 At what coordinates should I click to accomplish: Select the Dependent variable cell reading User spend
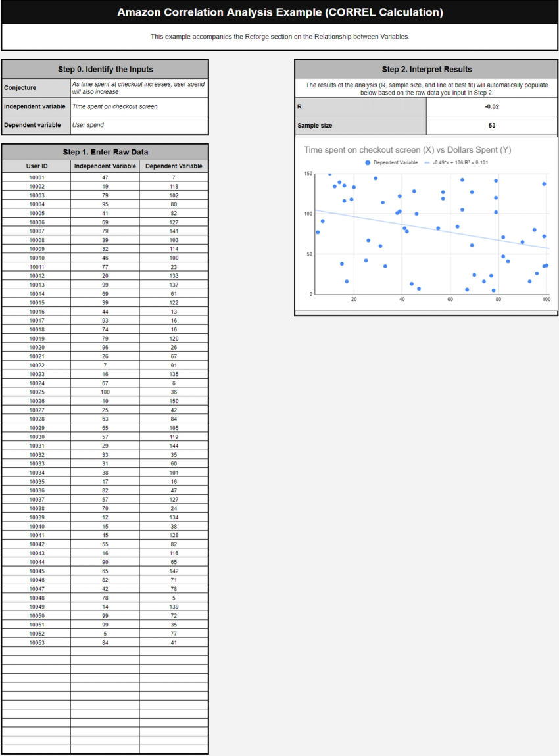[139, 125]
